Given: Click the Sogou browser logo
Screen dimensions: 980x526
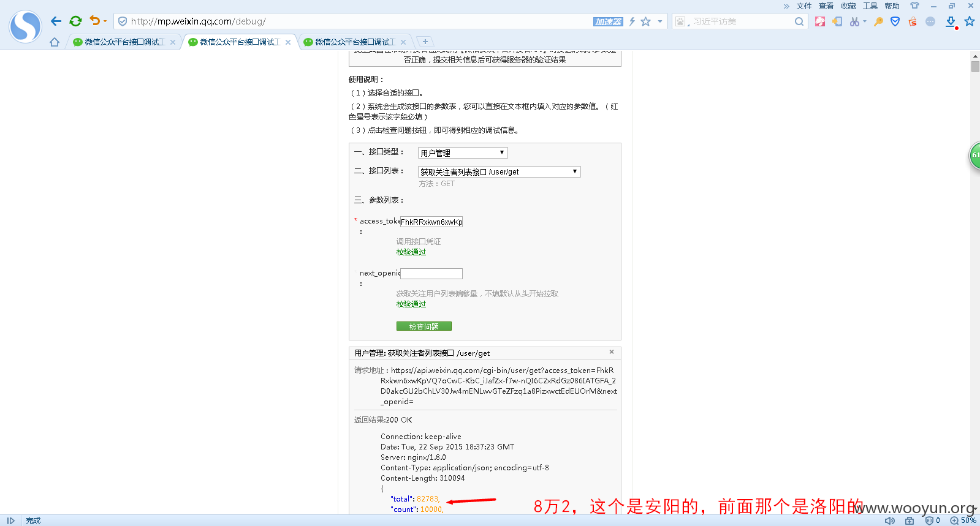Looking at the screenshot, I should coord(25,26).
